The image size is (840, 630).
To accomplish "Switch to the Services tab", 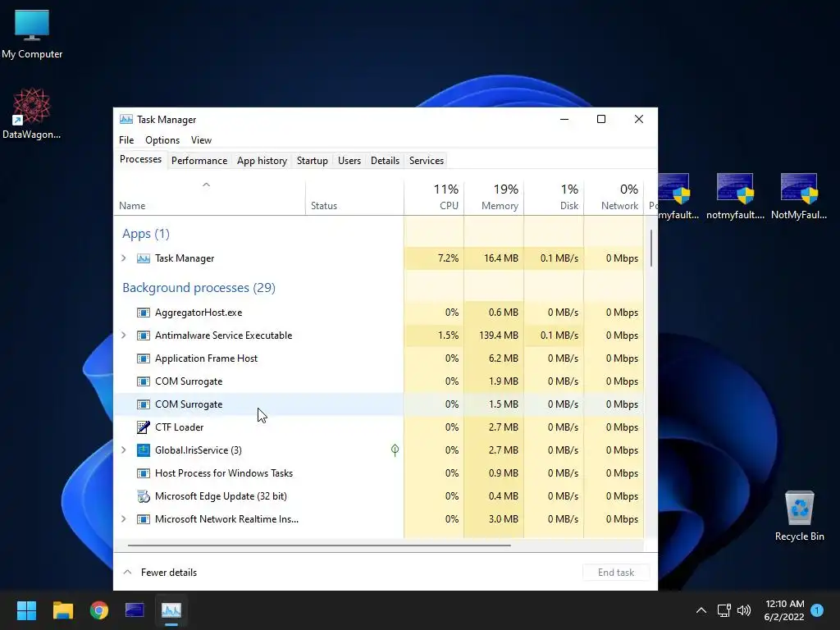I will click(427, 161).
